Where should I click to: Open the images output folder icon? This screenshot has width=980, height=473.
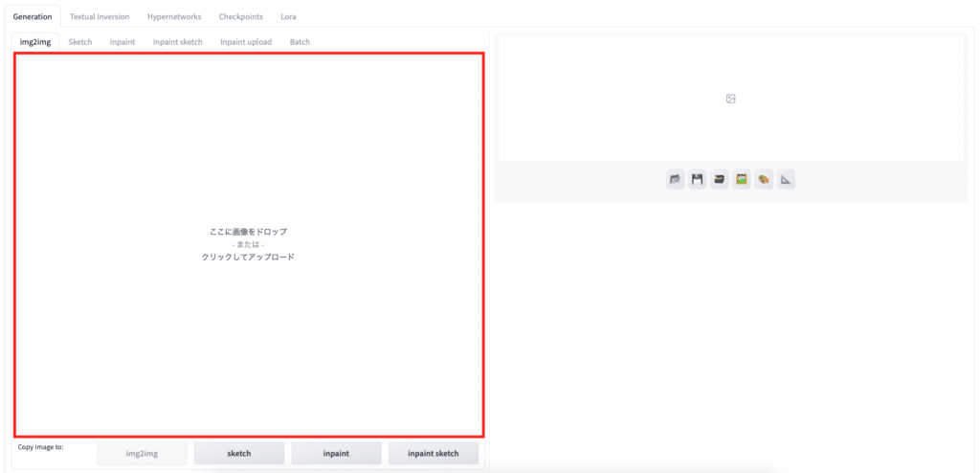click(x=675, y=180)
